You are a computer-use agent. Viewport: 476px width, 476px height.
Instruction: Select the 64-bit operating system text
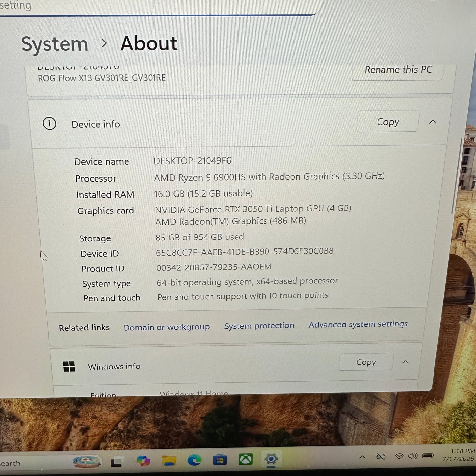tap(247, 282)
